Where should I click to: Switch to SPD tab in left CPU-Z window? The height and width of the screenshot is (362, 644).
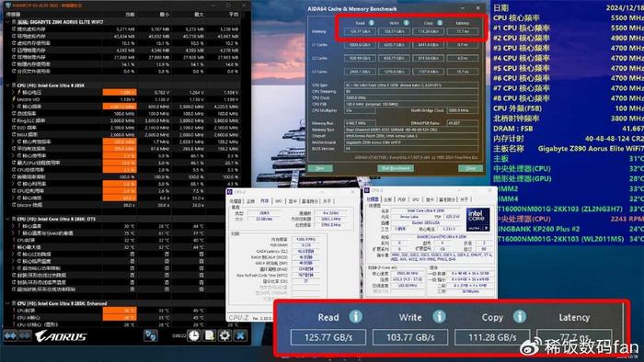coord(279,201)
